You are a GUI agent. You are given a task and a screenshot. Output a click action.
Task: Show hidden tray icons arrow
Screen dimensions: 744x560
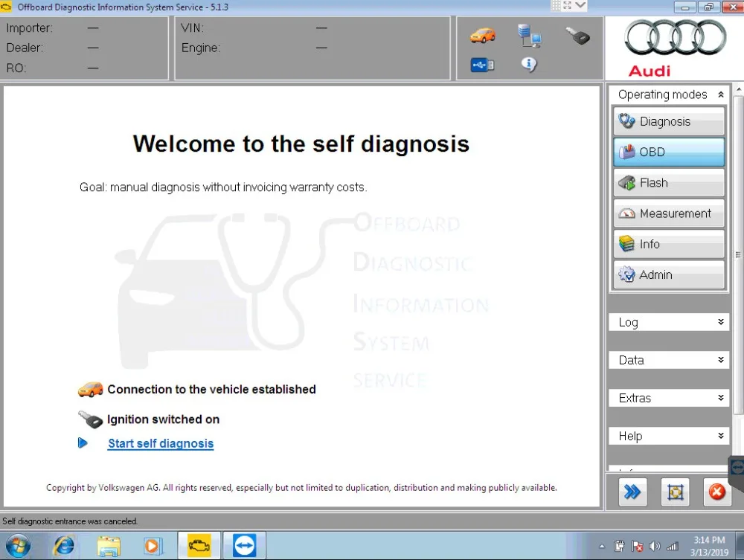click(x=602, y=547)
